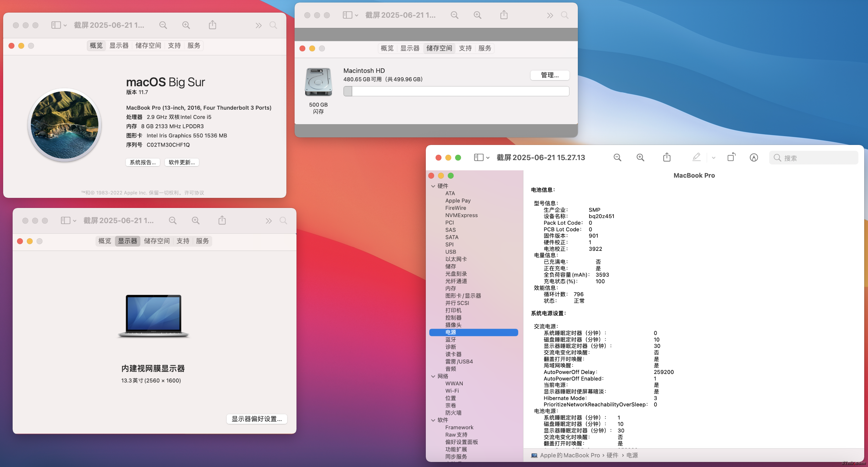Zoom out using the magnifier minus icon

pyautogui.click(x=617, y=157)
